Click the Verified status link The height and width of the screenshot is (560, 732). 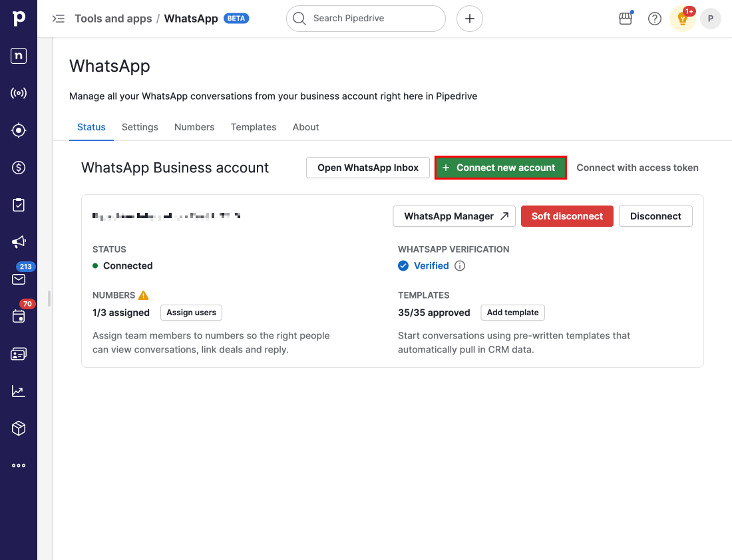(x=431, y=265)
